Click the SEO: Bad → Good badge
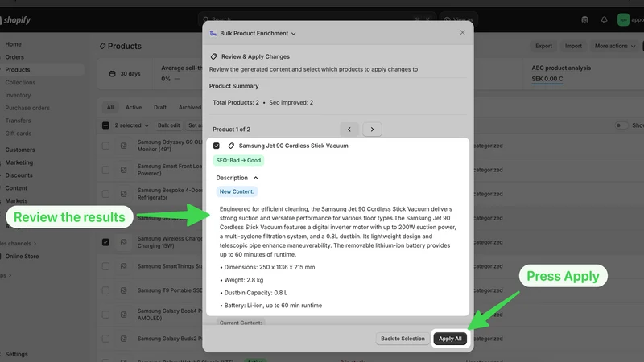Image resolution: width=644 pixels, height=362 pixels. coord(238,160)
